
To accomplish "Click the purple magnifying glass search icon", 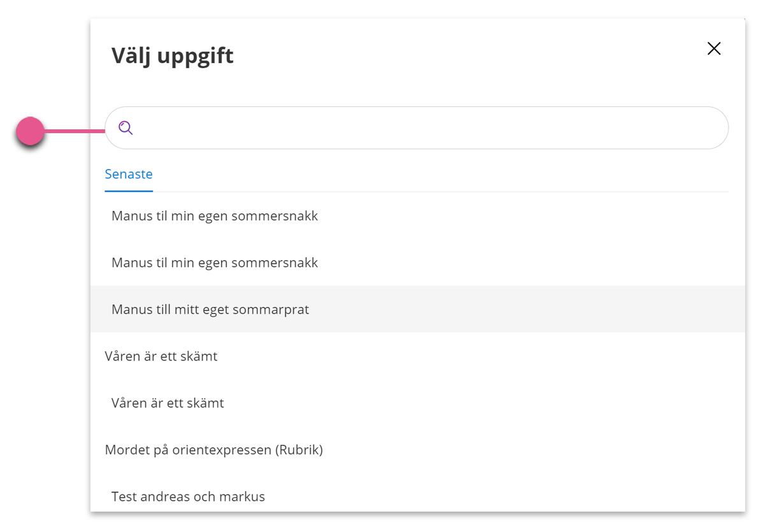I will pos(126,128).
